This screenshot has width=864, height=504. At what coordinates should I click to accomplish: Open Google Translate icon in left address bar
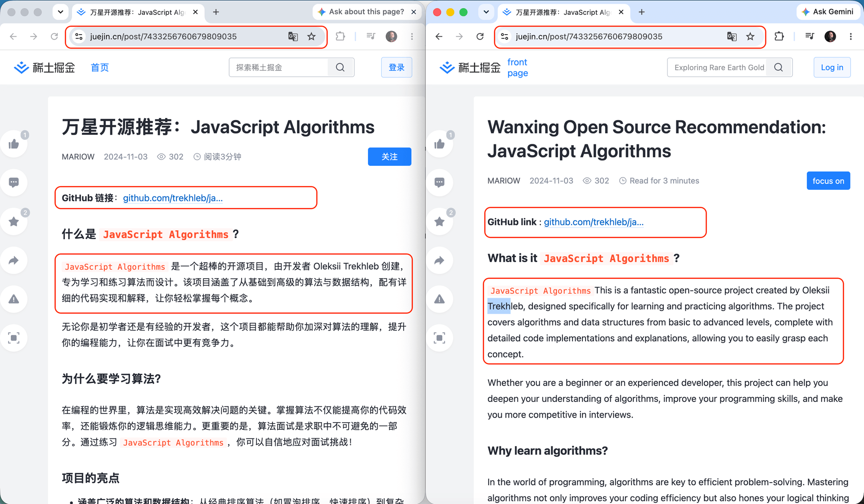pyautogui.click(x=293, y=36)
